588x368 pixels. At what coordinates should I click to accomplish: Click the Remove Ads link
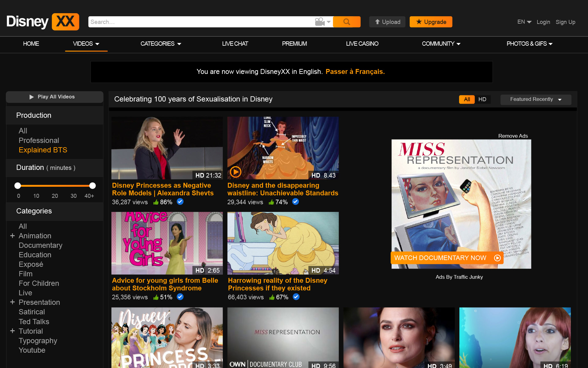tap(513, 136)
